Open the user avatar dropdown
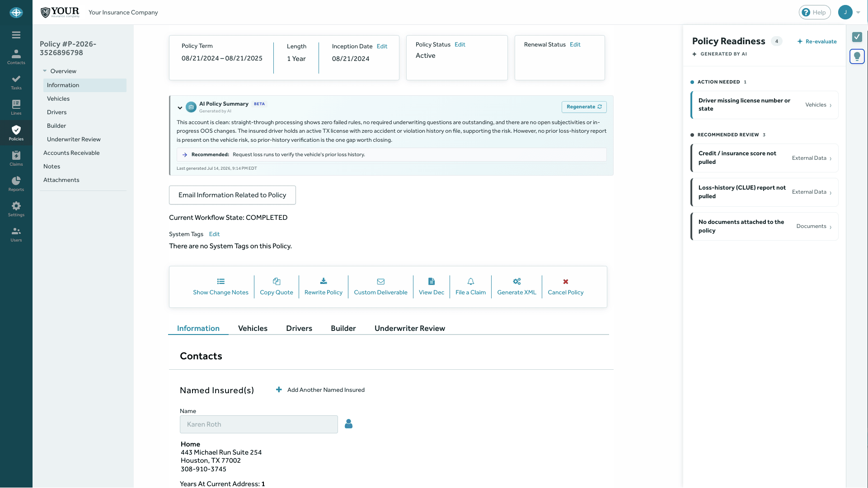 click(x=849, y=12)
